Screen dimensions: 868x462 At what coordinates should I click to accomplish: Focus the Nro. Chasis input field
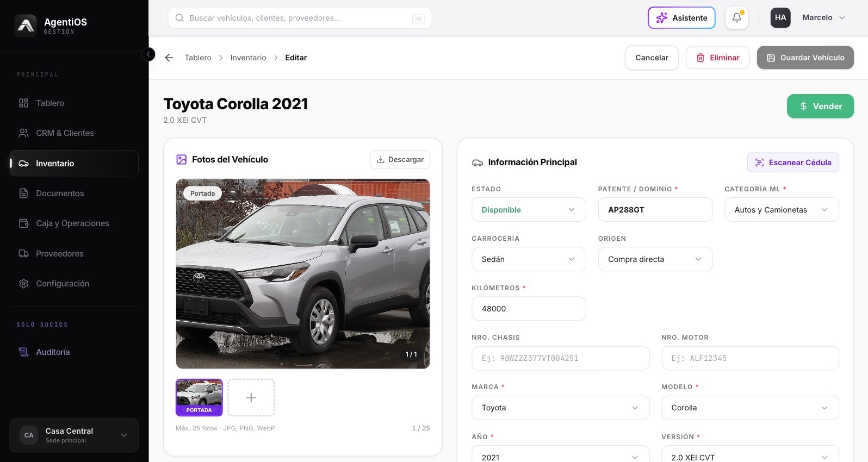click(x=560, y=358)
